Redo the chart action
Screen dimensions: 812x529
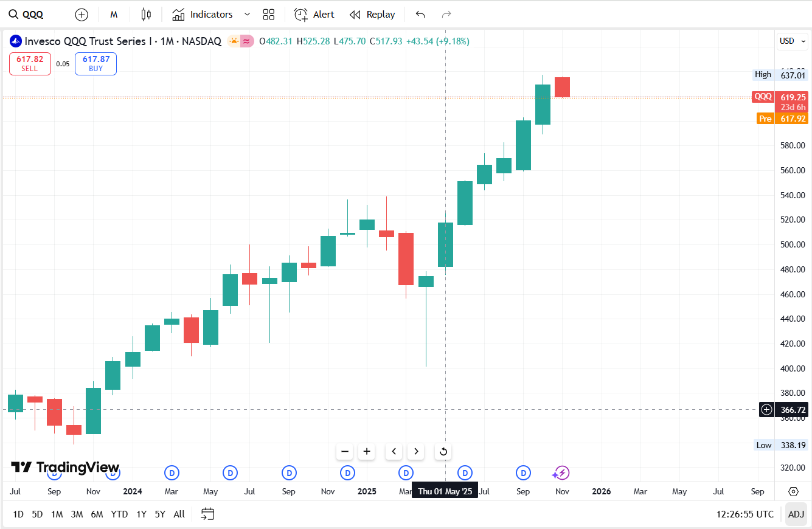446,15
